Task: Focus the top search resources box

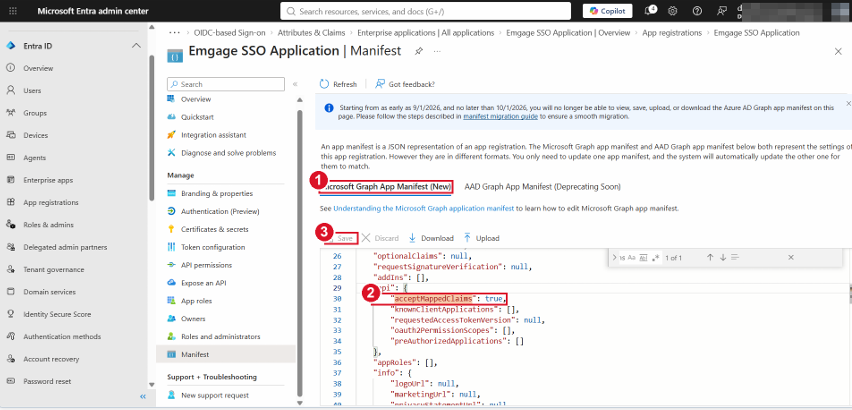Action: click(425, 11)
